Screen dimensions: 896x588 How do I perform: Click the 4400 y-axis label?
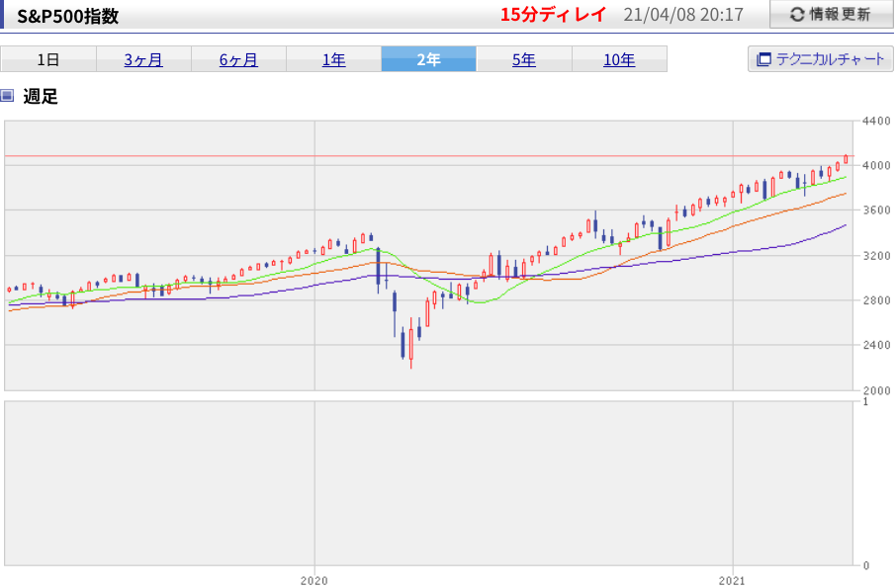pos(876,121)
